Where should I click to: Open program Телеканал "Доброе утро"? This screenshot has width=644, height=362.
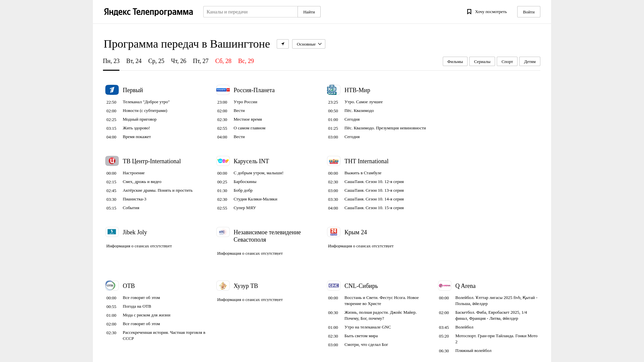(146, 102)
